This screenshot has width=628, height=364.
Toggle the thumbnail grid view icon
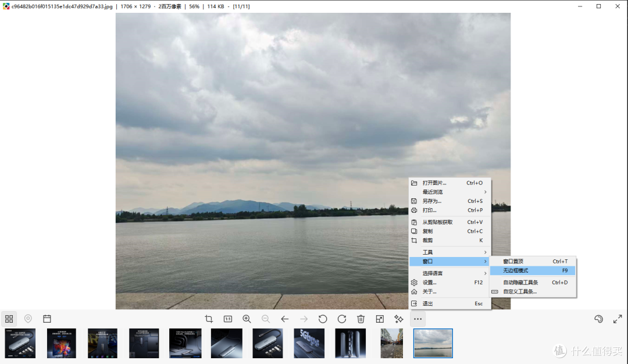(x=9, y=319)
